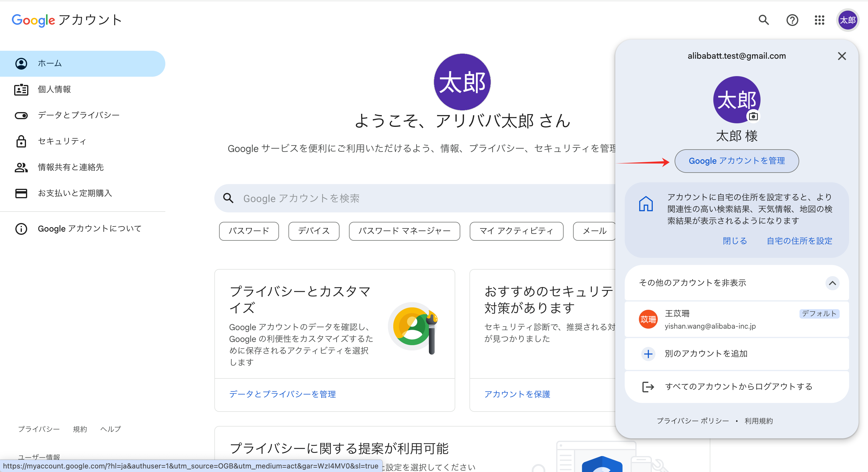Select the パスワード chip
This screenshot has width=868, height=472.
click(x=249, y=231)
